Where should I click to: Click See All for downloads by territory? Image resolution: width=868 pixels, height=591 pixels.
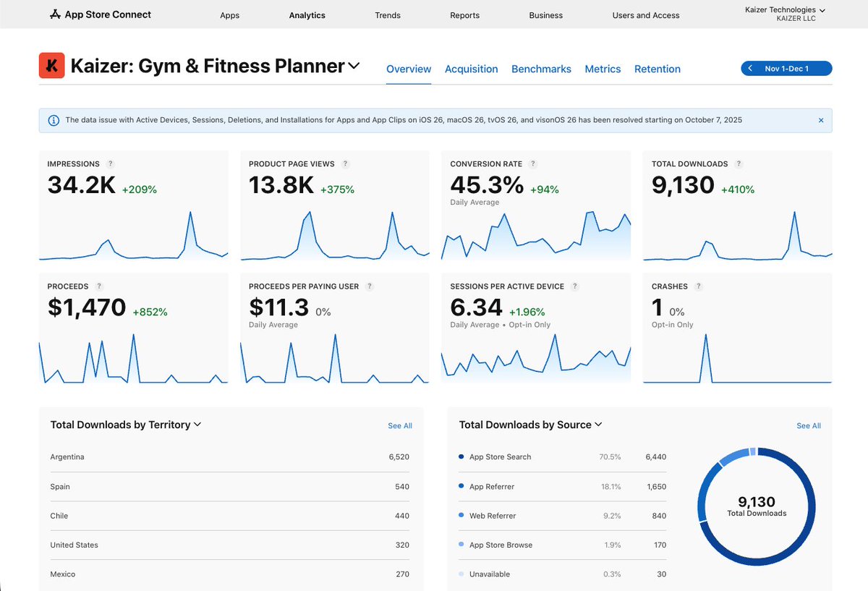400,426
